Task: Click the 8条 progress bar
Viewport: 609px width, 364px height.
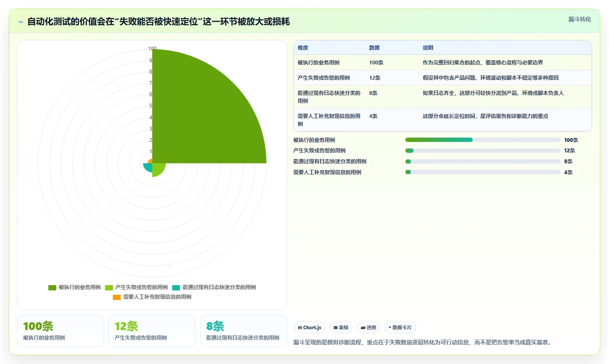Action: tap(483, 161)
